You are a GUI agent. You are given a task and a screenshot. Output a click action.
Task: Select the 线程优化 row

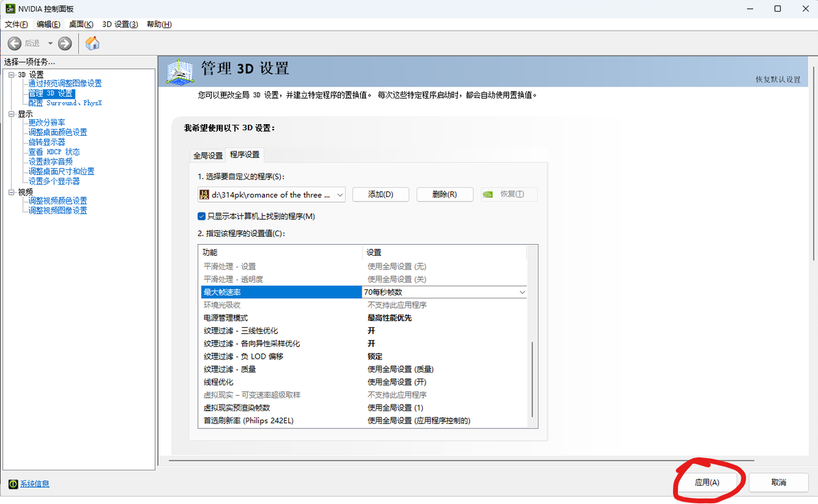tap(364, 382)
